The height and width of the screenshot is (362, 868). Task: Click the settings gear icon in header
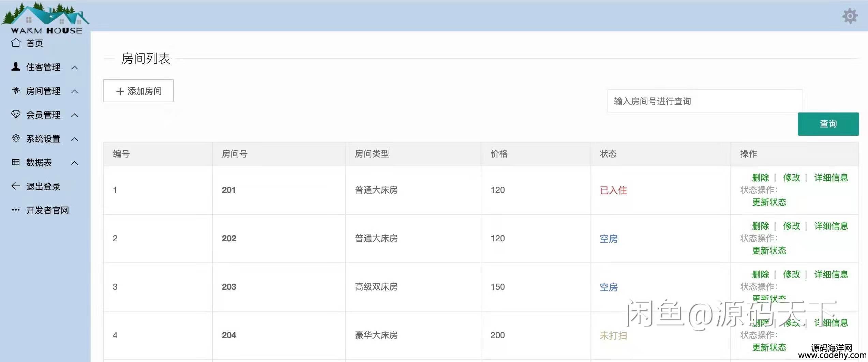tap(850, 16)
